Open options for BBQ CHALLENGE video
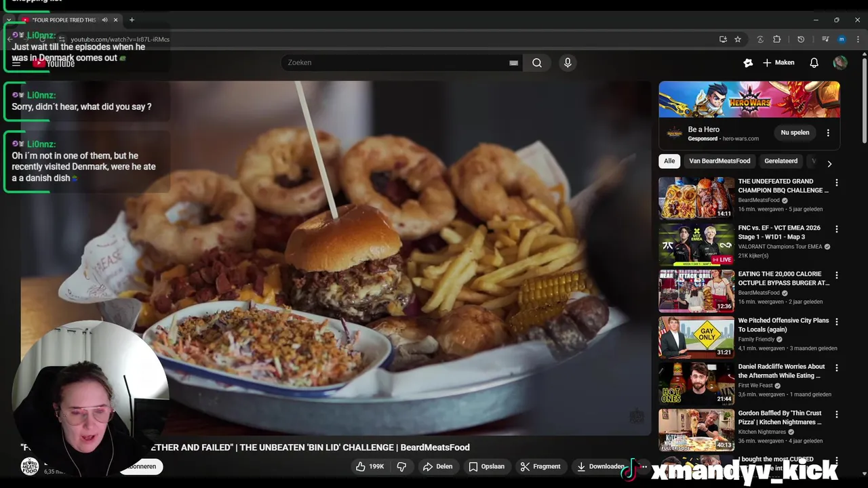868x488 pixels. pos(837,183)
